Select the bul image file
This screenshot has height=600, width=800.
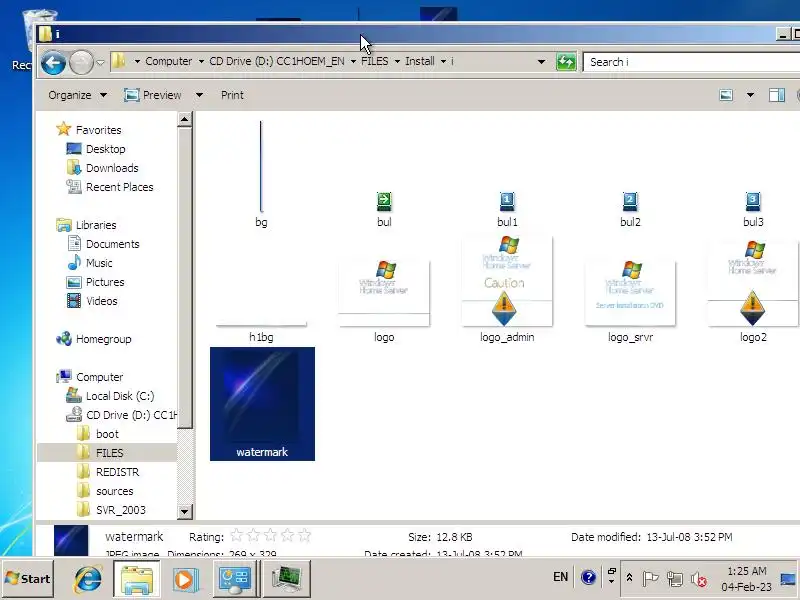coord(384,209)
